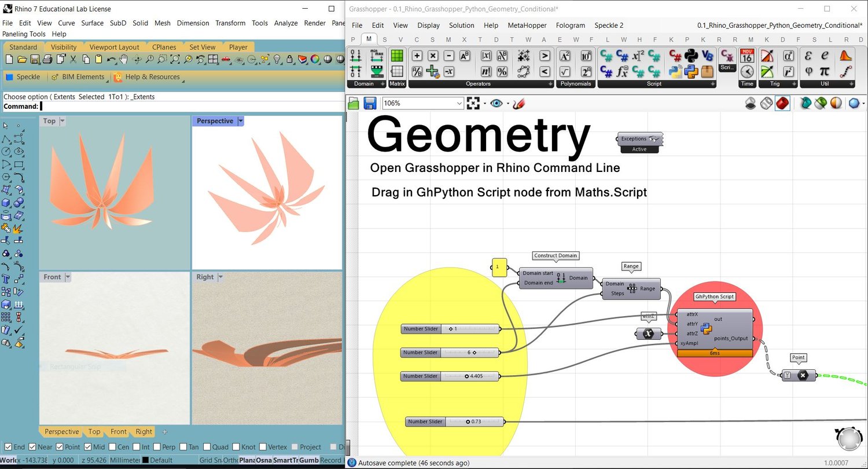
Task: Select the Addition operator component in Grasshopper
Action: [x=417, y=56]
